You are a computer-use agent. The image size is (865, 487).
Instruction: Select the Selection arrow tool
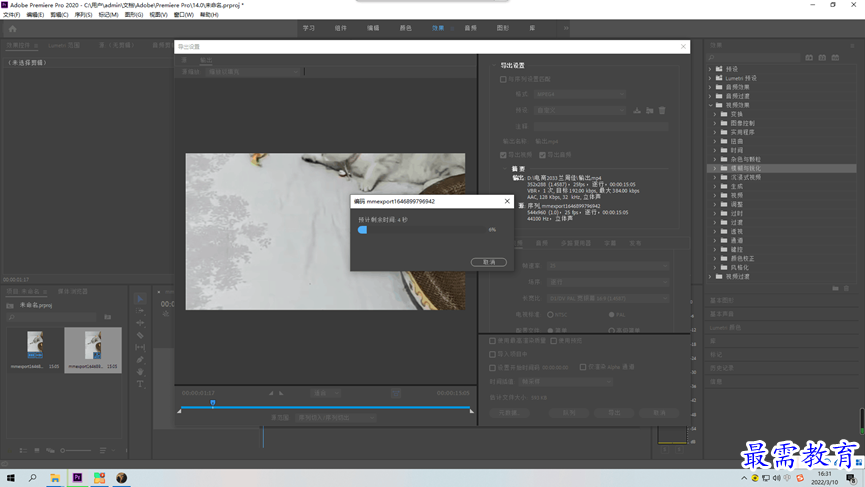click(140, 299)
